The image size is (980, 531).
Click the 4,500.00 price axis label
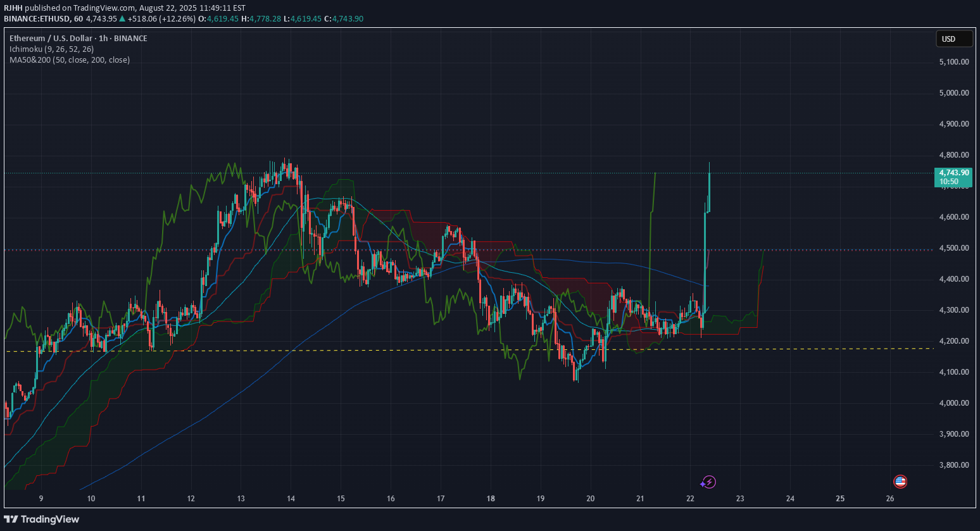(954, 248)
